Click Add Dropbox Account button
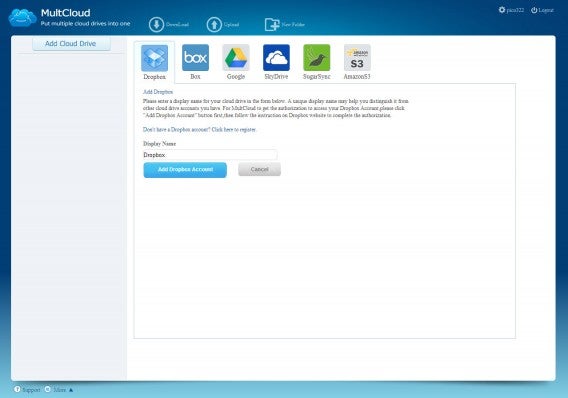This screenshot has height=398, width=568. (x=185, y=170)
